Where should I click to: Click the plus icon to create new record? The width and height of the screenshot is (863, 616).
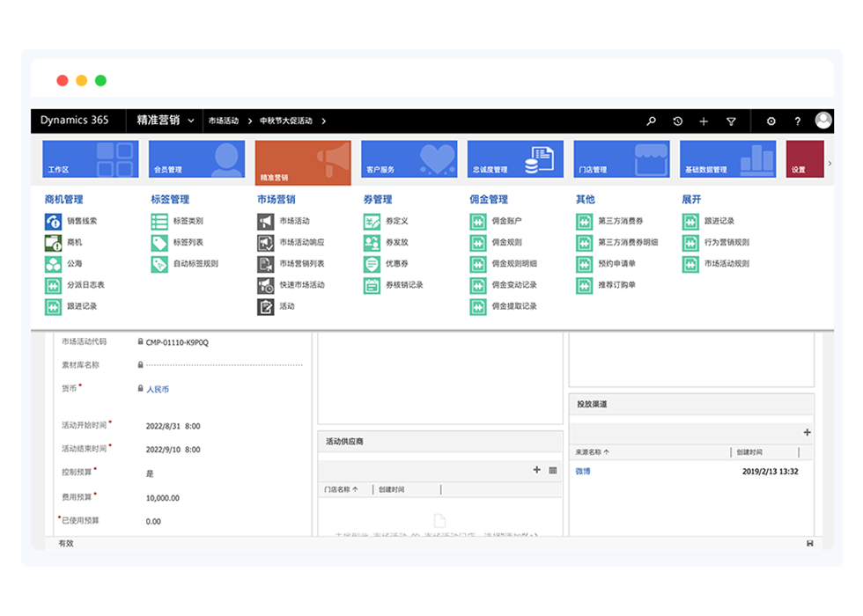[x=704, y=121]
